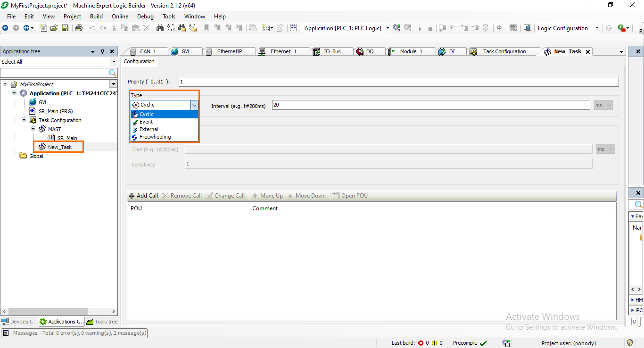Screen dimensions: 644x348
Task: Click the build grid icon in toolbar
Action: (293, 28)
